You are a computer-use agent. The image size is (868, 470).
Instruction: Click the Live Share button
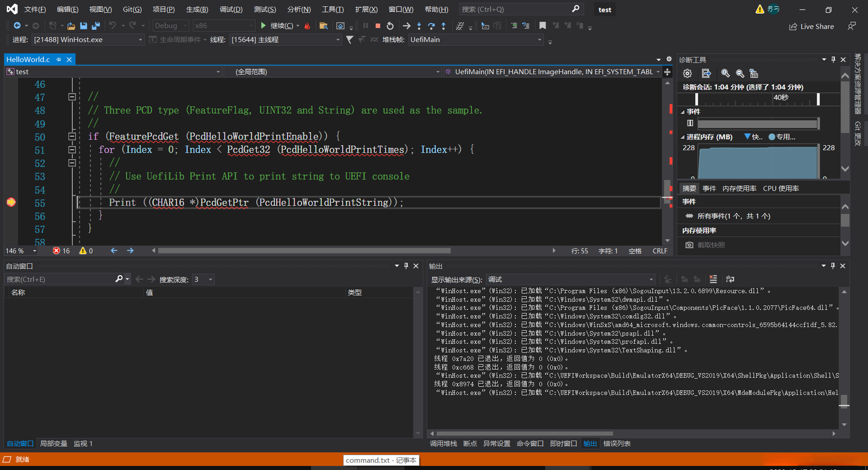811,27
